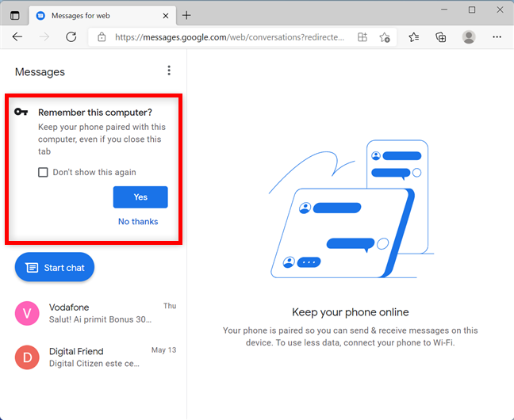The width and height of the screenshot is (514, 420).
Task: Open the Collections panel
Action: pos(441,37)
